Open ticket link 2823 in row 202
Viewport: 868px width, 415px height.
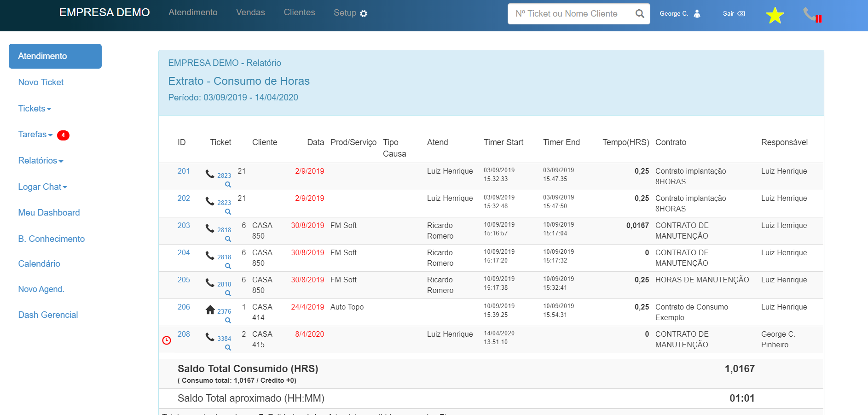click(224, 203)
